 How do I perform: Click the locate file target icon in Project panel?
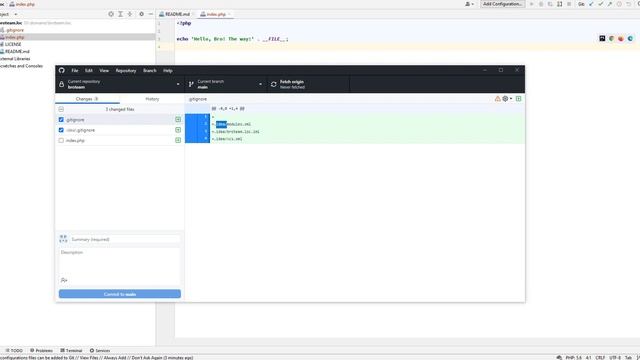click(111, 14)
